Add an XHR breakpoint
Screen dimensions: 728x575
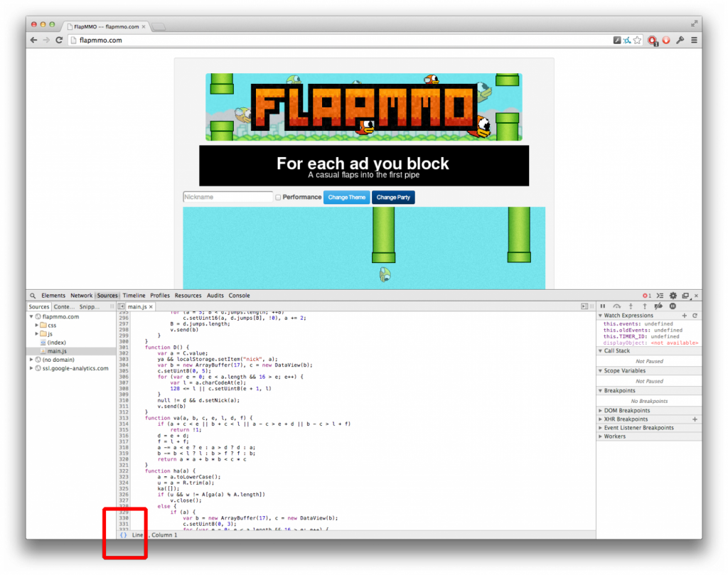pyautogui.click(x=695, y=419)
